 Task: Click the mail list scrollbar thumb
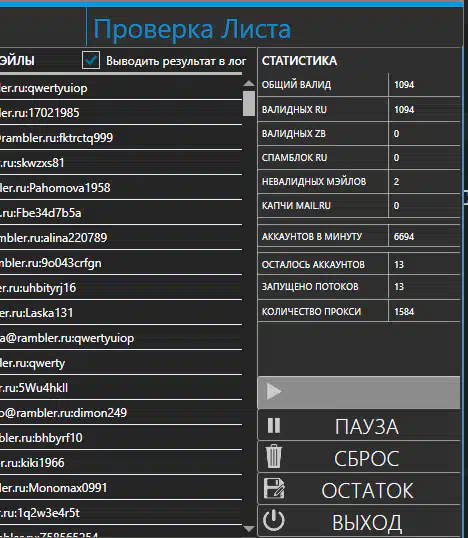249,103
